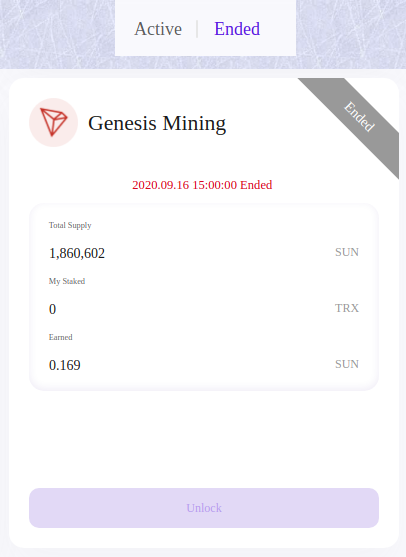
Task: Click the Genesis Mining title
Action: coord(157,123)
